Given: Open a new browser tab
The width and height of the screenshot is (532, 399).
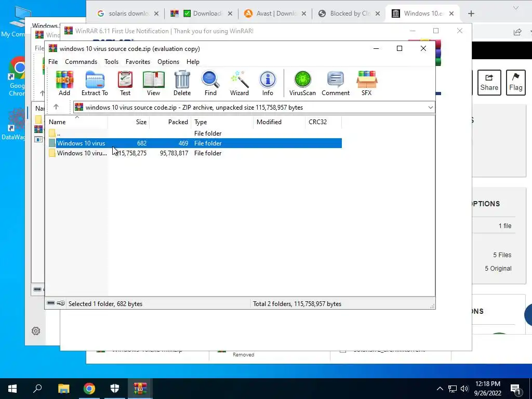Looking at the screenshot, I should coord(471,14).
